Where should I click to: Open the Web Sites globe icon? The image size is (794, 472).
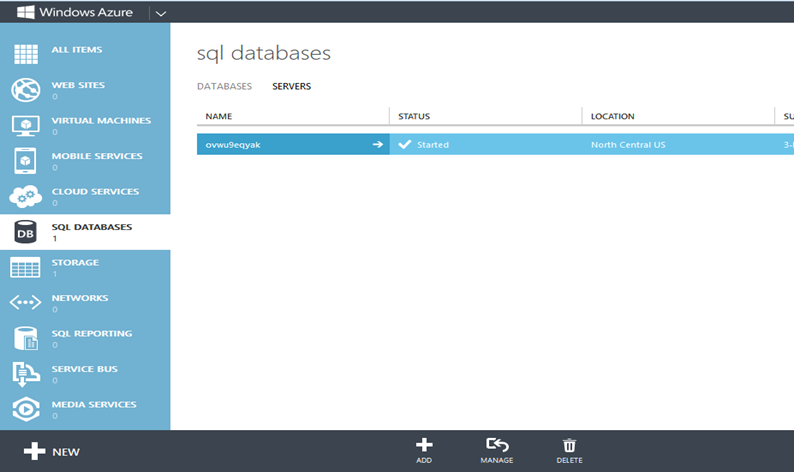(25, 90)
